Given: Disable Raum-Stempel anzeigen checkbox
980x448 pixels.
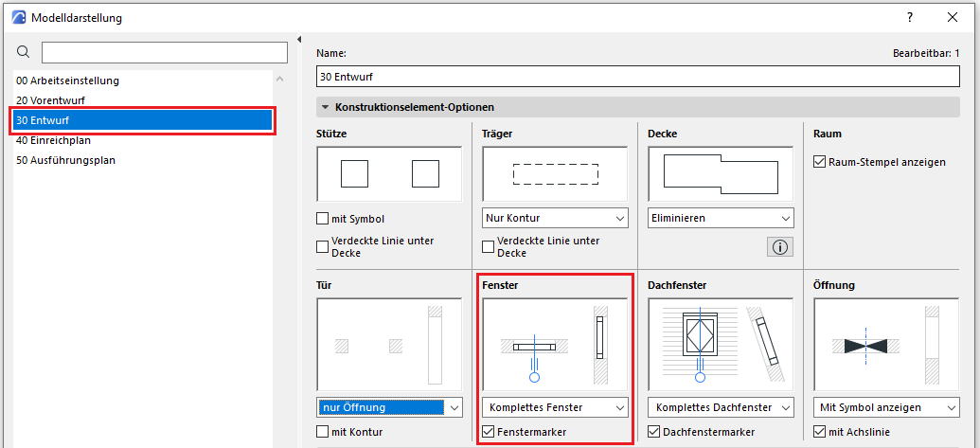Looking at the screenshot, I should click(820, 162).
